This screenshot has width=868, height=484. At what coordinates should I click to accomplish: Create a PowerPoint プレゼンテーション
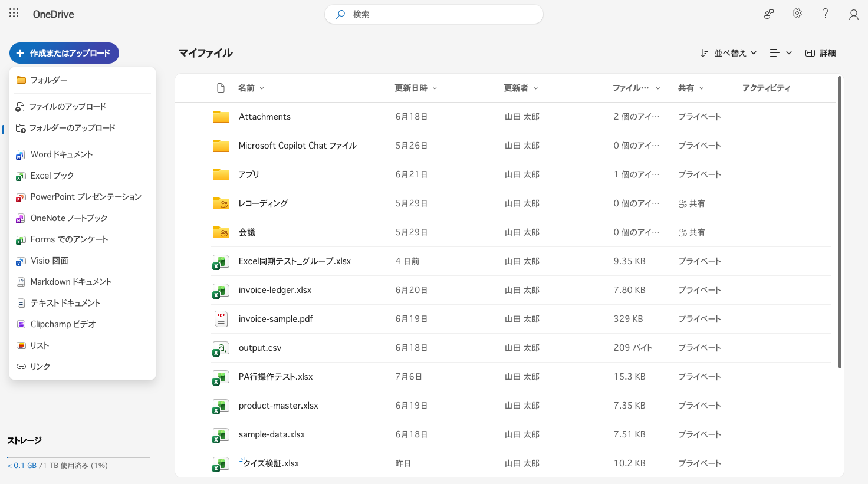[83, 197]
